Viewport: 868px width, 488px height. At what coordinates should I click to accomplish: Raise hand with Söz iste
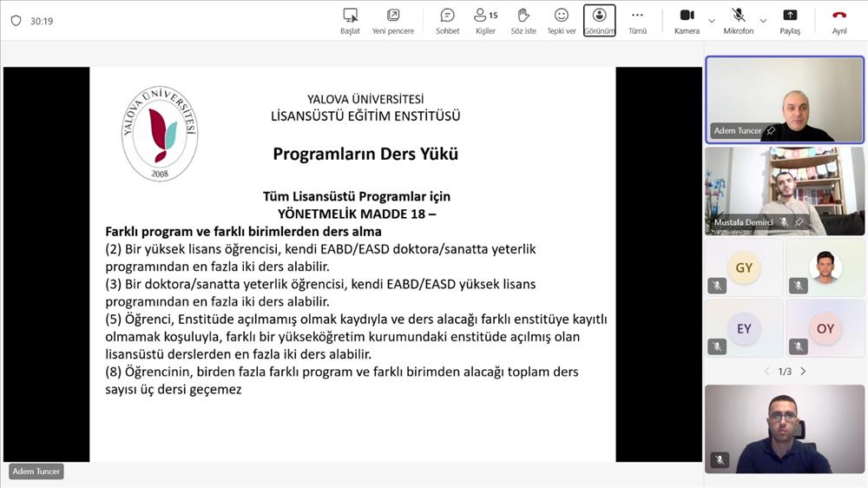pos(523,21)
